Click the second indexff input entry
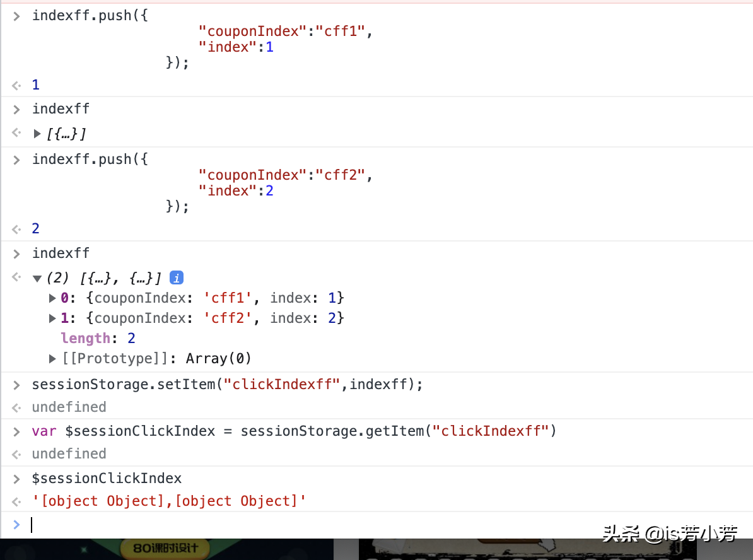The height and width of the screenshot is (560, 753). click(61, 253)
